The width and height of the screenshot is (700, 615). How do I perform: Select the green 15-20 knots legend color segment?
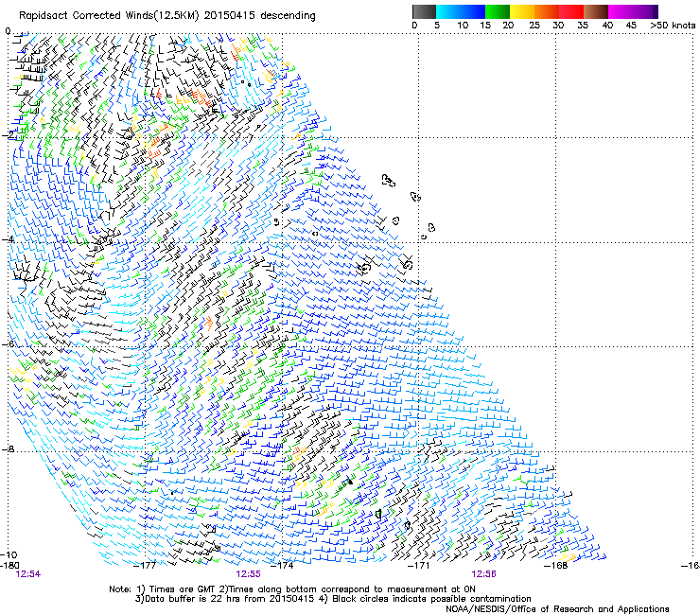click(x=498, y=11)
